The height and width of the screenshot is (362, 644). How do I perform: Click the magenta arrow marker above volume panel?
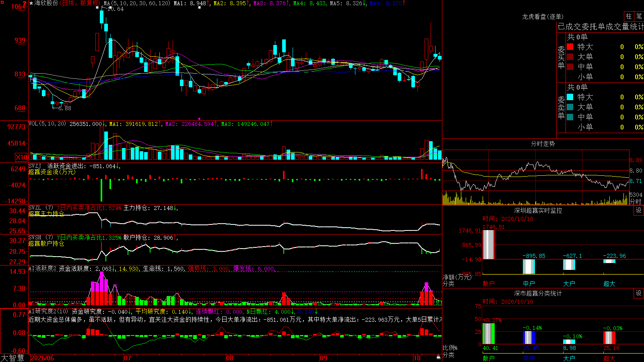click(199, 119)
